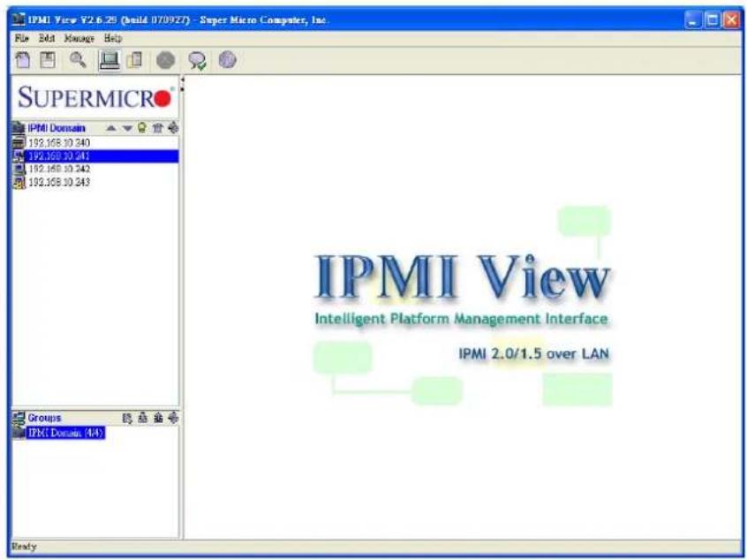Click the light bulb icon in IPMI Domain header

[x=141, y=128]
